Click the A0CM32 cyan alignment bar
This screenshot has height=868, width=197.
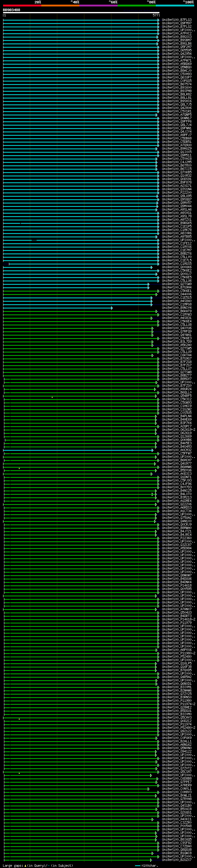pyautogui.click(x=78, y=450)
